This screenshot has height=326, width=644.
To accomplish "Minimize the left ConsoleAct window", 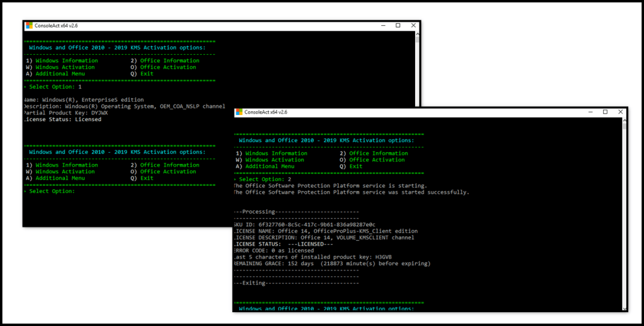I will click(x=383, y=25).
